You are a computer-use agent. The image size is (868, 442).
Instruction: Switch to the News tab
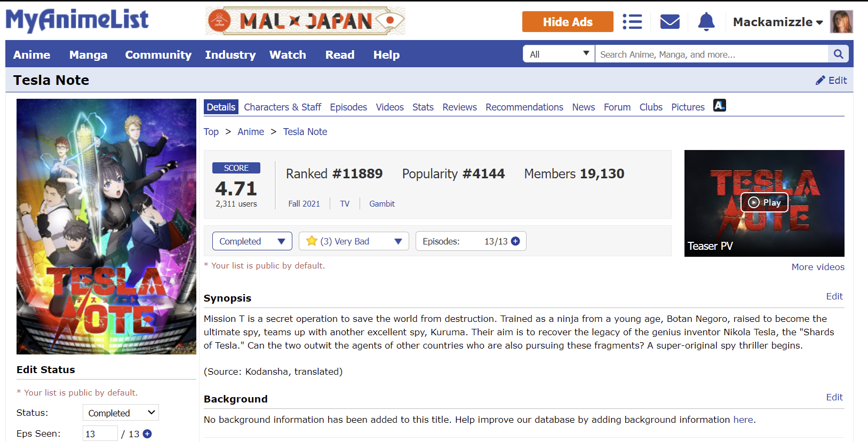pyautogui.click(x=584, y=107)
